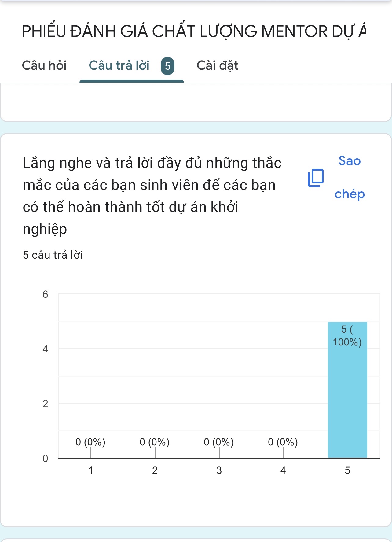Click the form title "PHIẾU ĐÁNH GIÁ CHẤT LƯỢNG MENTOR"
Screen dimensions: 392x542
point(194,31)
